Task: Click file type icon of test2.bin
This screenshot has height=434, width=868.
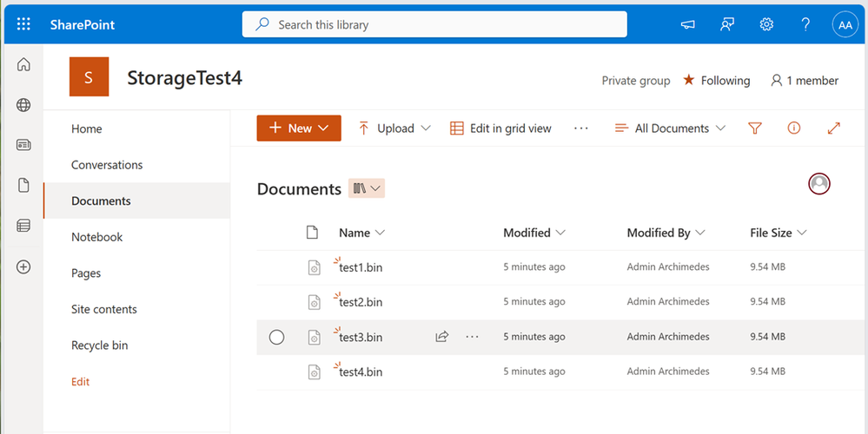Action: click(314, 302)
